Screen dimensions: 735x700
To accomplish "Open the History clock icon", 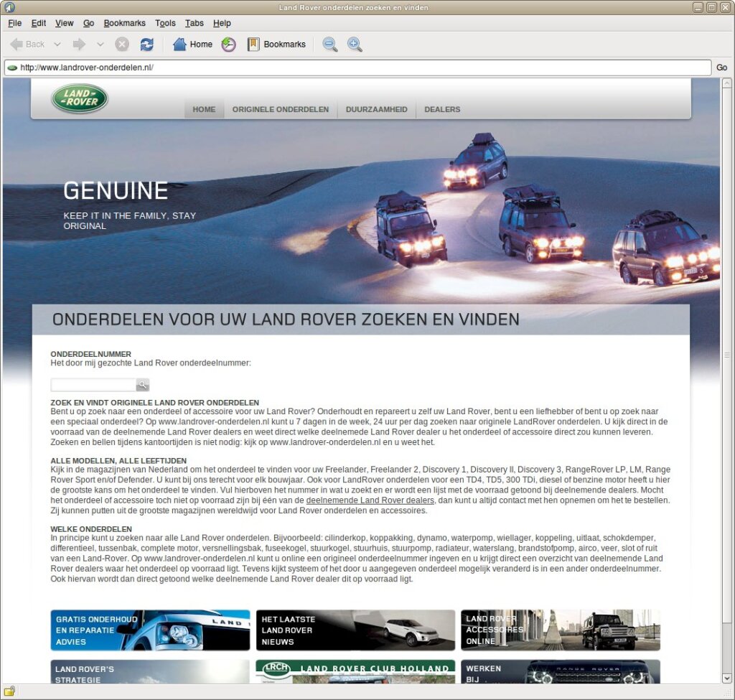I will [x=228, y=45].
